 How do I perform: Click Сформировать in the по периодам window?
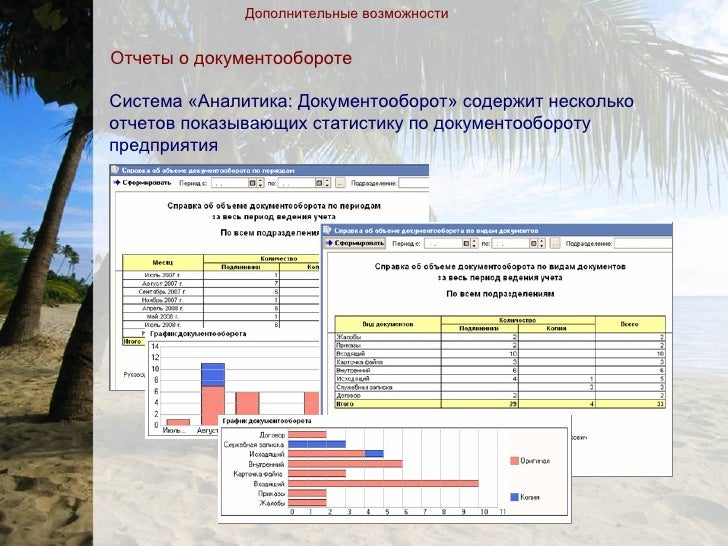point(143,183)
